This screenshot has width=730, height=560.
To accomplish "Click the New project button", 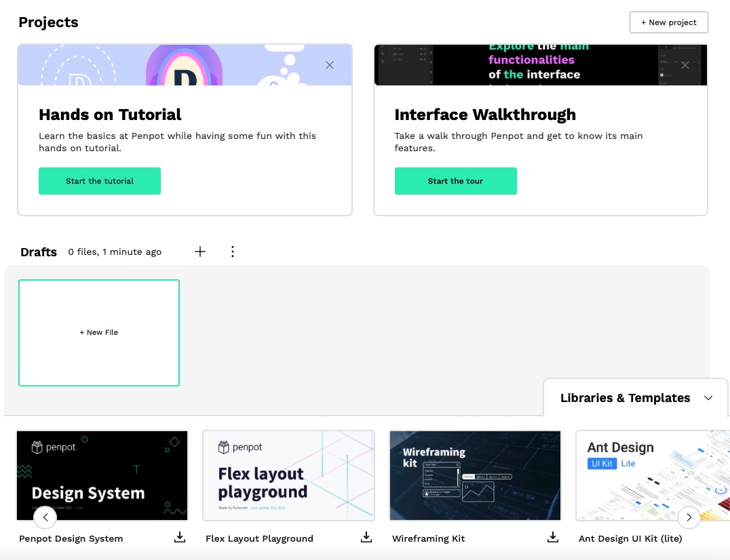I will (x=668, y=22).
